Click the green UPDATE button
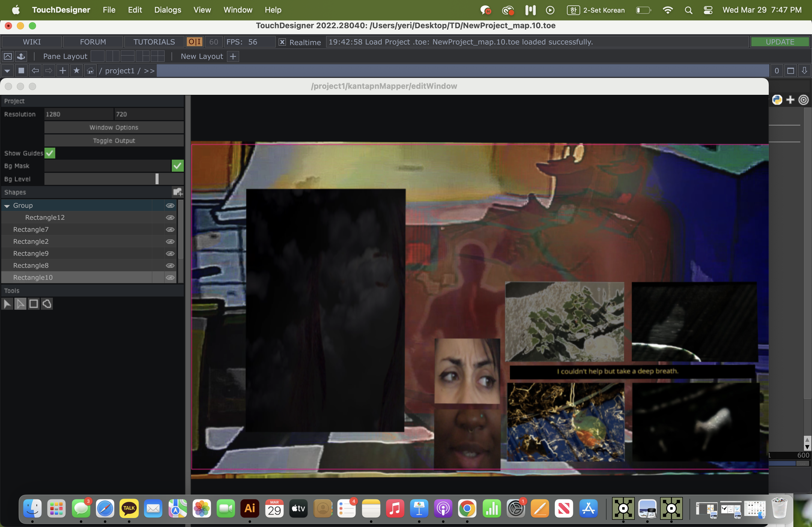 point(780,42)
